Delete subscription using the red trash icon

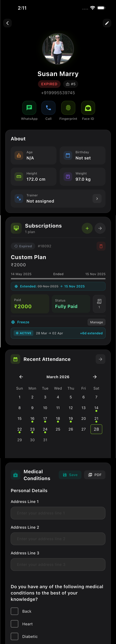pyautogui.click(x=101, y=246)
